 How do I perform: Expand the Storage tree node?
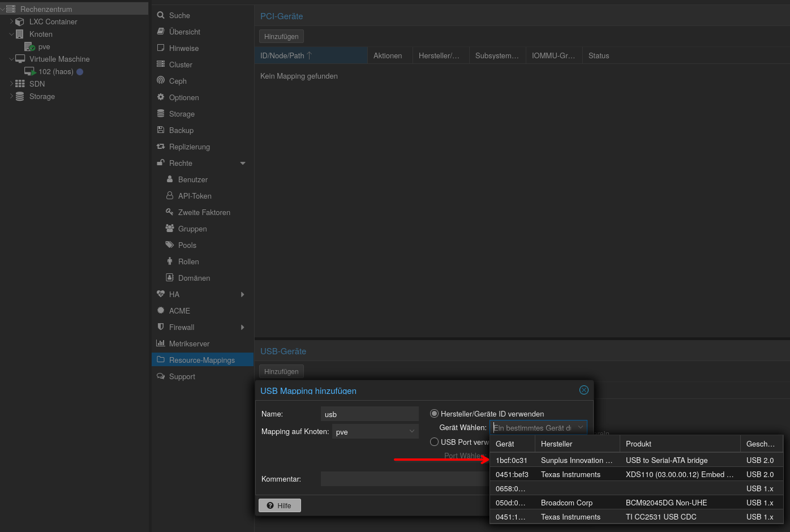(x=11, y=96)
